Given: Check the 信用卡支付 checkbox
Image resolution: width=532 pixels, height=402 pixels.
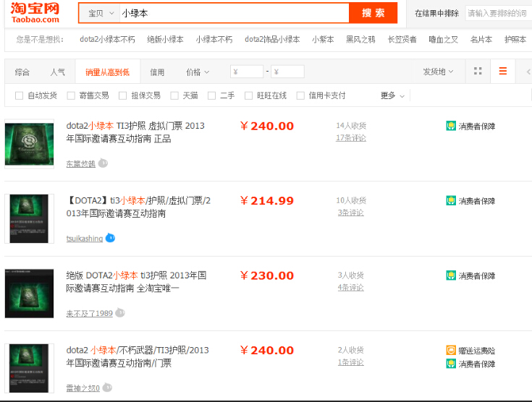Looking at the screenshot, I should pyautogui.click(x=300, y=95).
